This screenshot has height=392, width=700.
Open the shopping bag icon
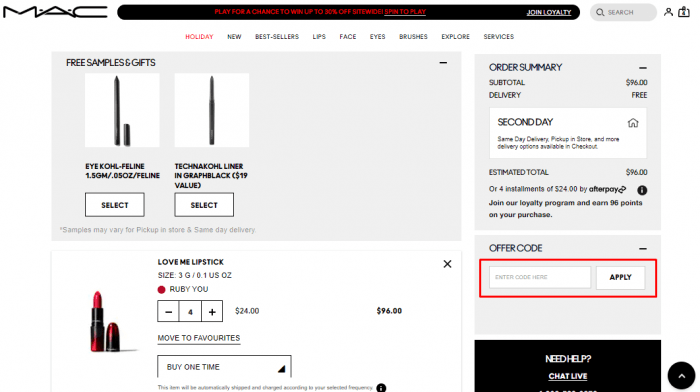(684, 12)
